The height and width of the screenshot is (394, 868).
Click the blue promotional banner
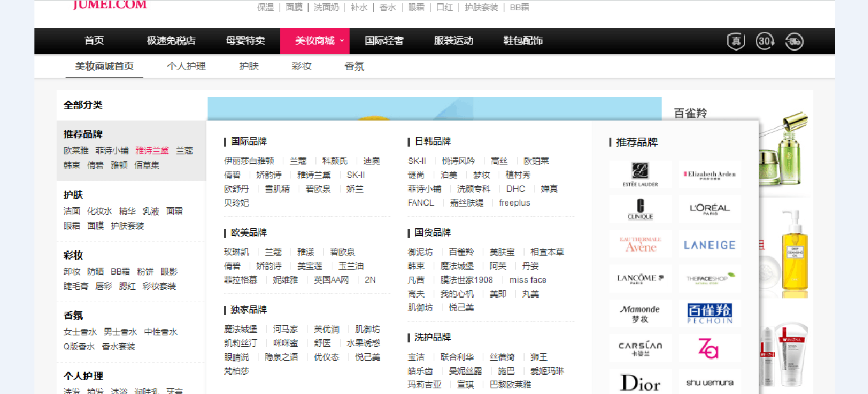pyautogui.click(x=434, y=108)
